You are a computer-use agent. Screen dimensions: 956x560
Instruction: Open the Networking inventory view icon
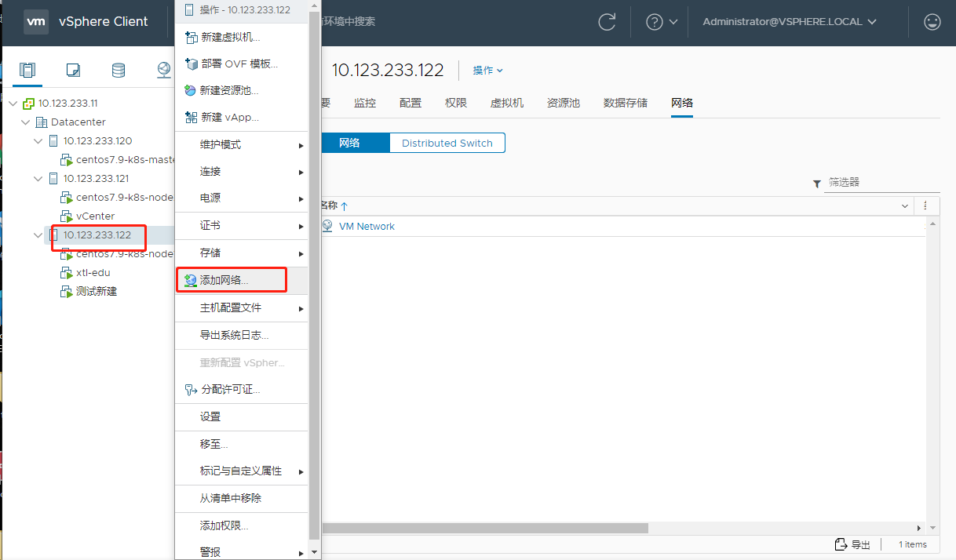pyautogui.click(x=163, y=70)
